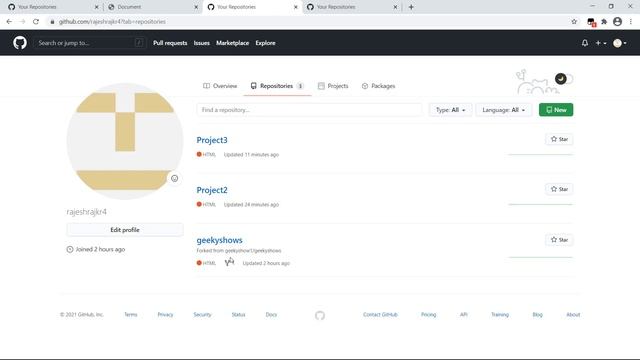Open the user avatar menu in header

coord(620,43)
